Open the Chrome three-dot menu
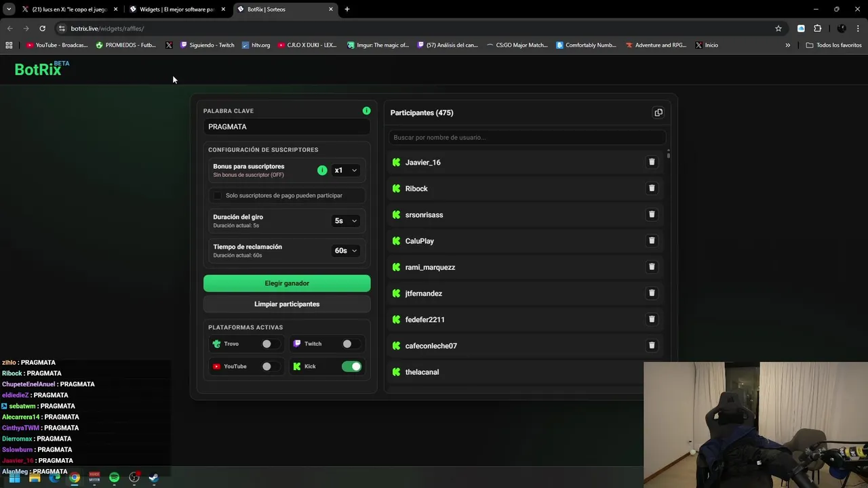Image resolution: width=868 pixels, height=488 pixels. coord(858,28)
